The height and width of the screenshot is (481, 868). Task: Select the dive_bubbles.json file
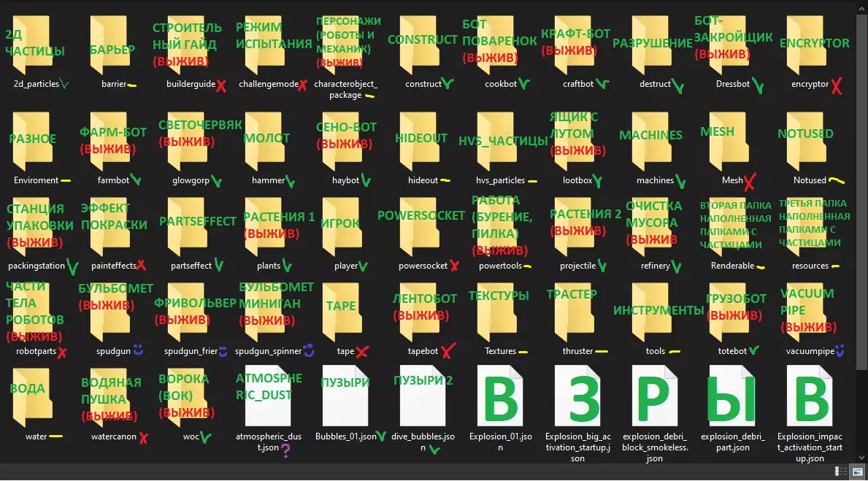pos(423,396)
